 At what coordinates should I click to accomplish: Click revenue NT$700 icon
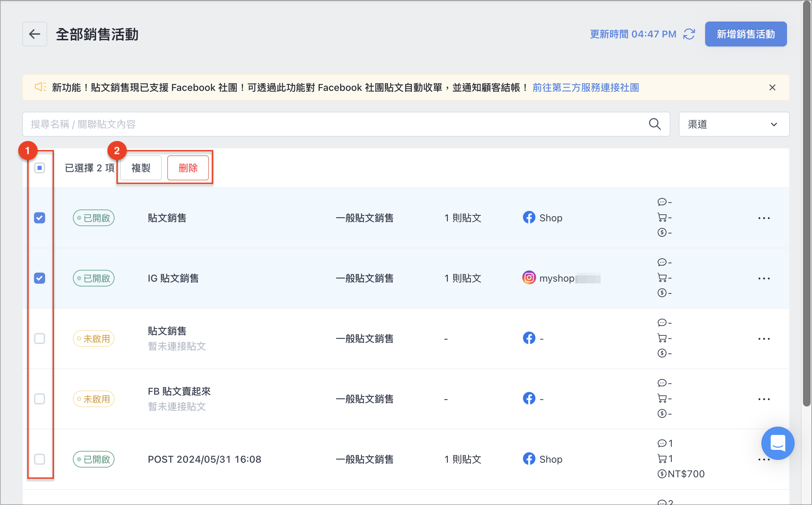tap(662, 474)
